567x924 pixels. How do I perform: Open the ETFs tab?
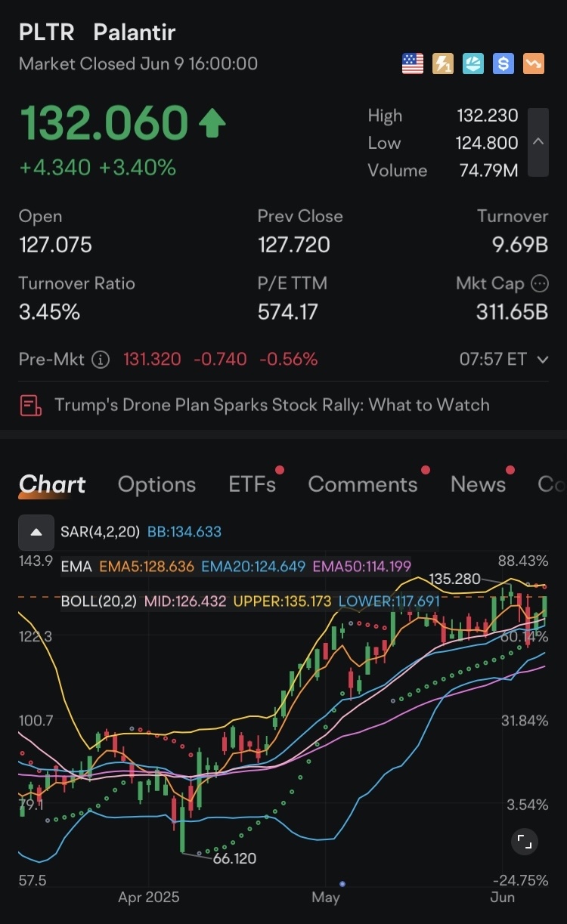point(253,484)
